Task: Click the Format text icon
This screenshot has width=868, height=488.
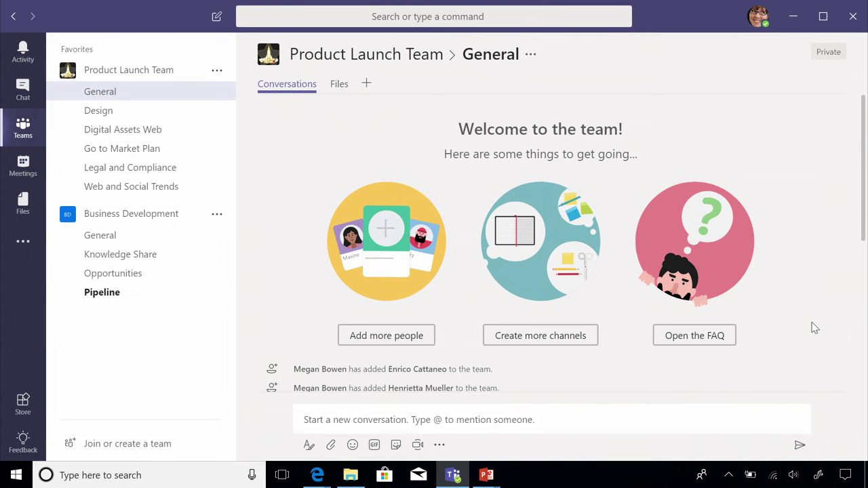Action: coord(309,445)
